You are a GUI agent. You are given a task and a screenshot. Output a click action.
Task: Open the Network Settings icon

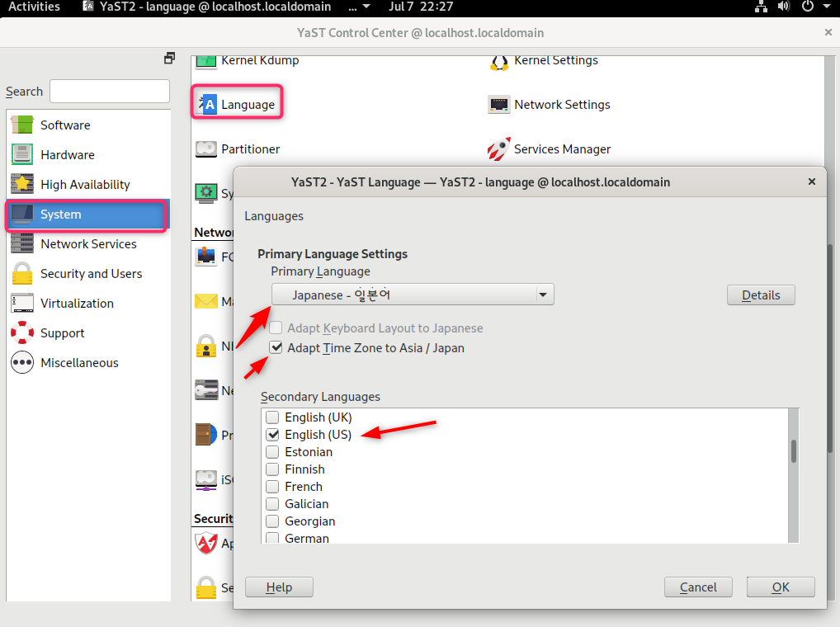coord(498,105)
